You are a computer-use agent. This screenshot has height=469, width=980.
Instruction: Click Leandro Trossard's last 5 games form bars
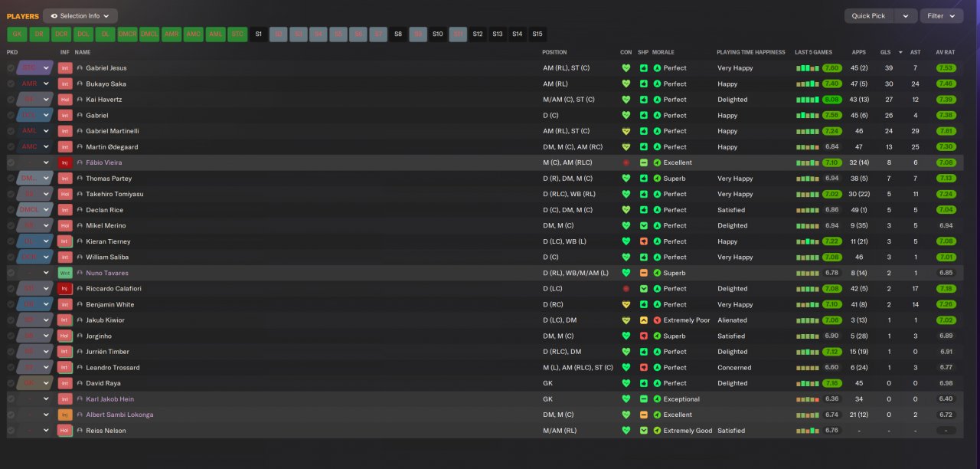808,367
